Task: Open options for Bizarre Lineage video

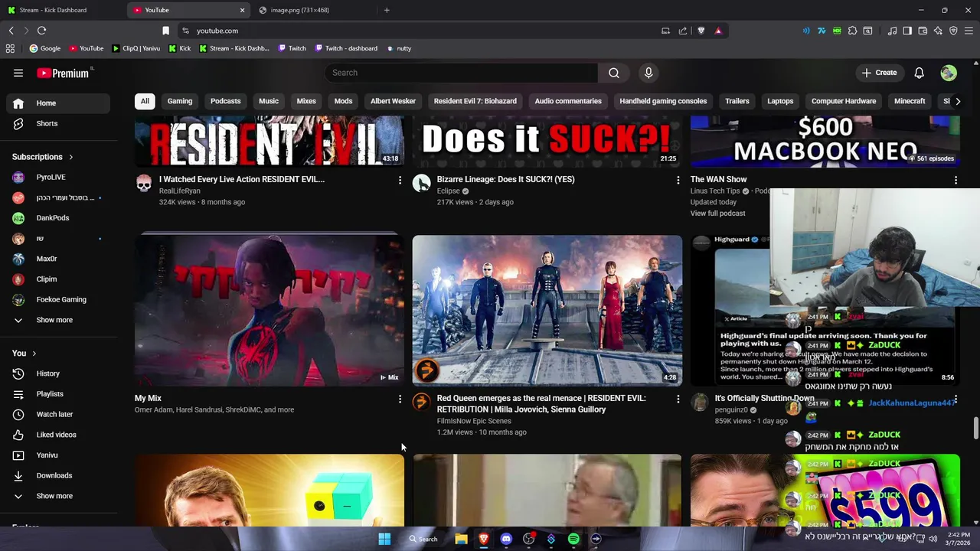Action: pyautogui.click(x=678, y=180)
